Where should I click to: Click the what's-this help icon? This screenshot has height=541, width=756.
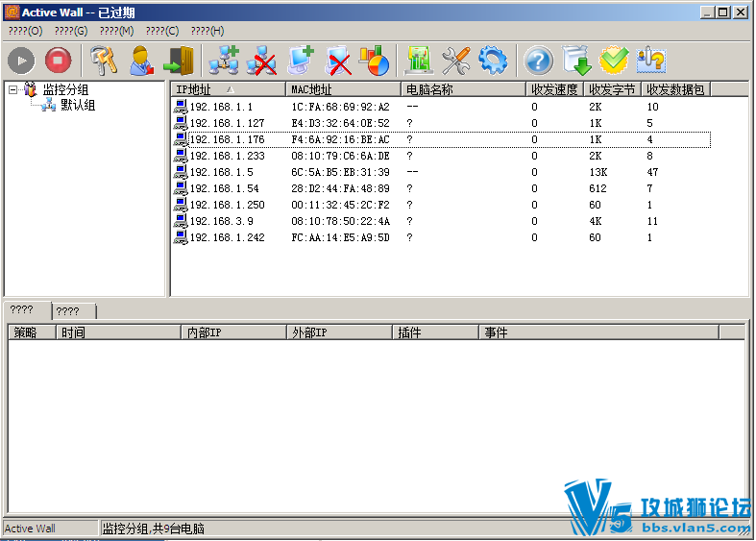coord(651,61)
